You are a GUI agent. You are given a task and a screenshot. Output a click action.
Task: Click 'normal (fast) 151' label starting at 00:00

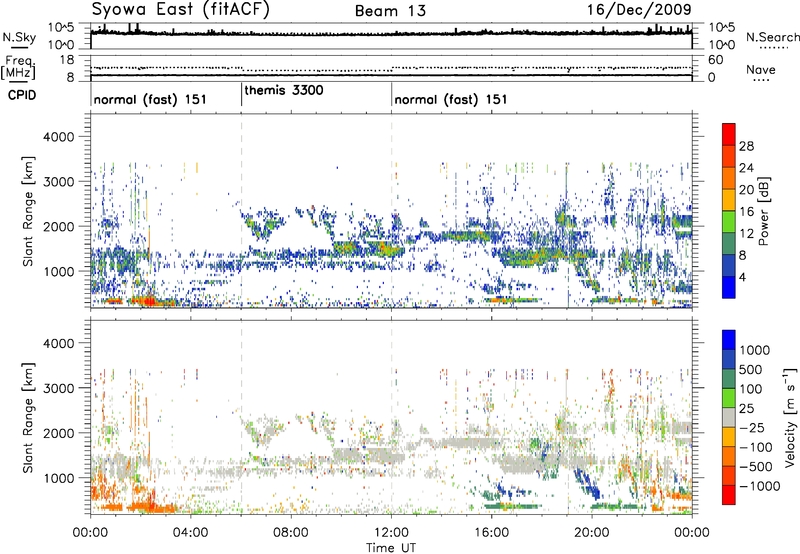tap(150, 99)
